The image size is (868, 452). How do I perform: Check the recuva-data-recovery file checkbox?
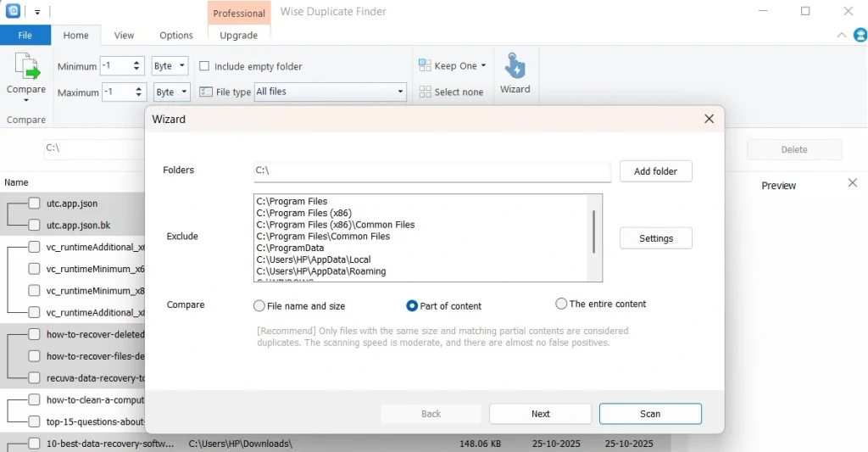point(34,377)
